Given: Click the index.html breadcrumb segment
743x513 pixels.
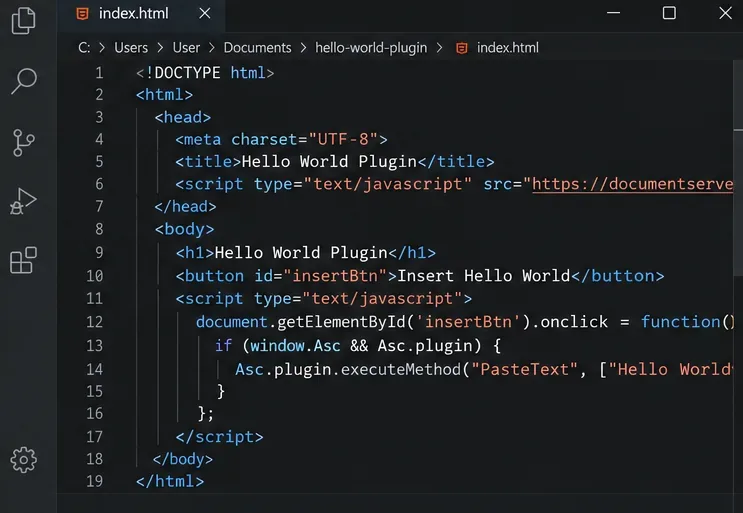Looking at the screenshot, I should coord(507,48).
